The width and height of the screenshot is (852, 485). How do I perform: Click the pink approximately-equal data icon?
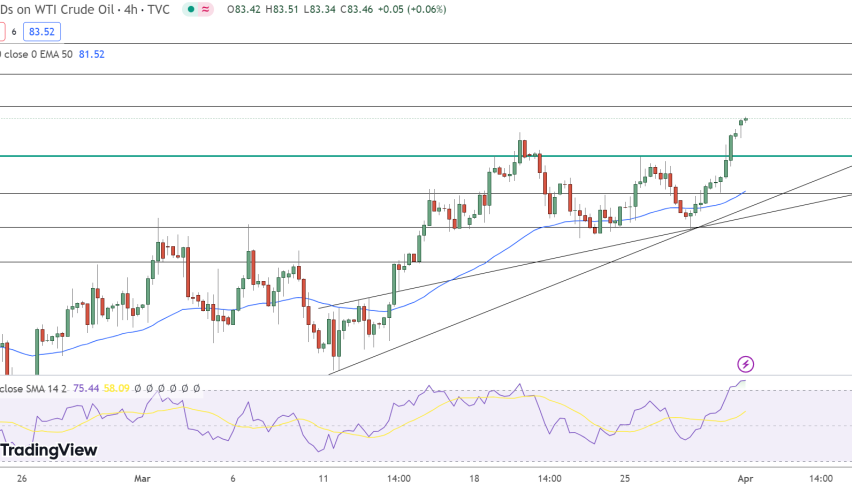pos(205,9)
